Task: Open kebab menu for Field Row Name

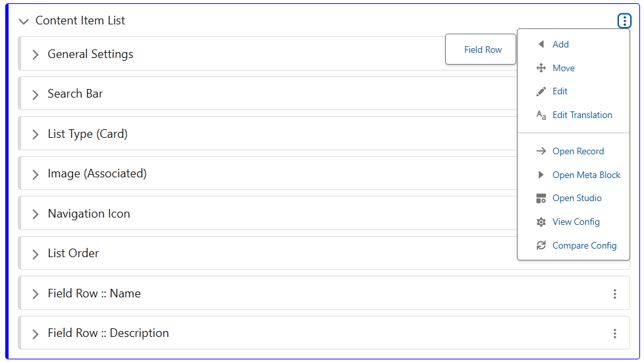Action: (615, 294)
